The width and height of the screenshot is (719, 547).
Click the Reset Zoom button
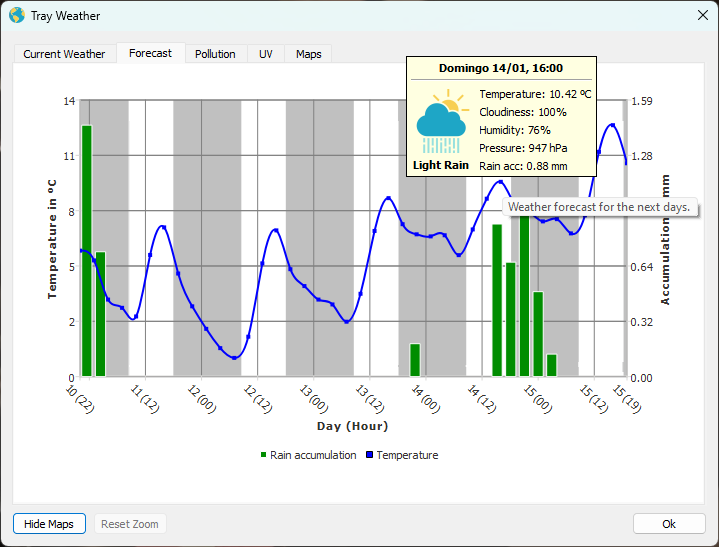coord(130,524)
